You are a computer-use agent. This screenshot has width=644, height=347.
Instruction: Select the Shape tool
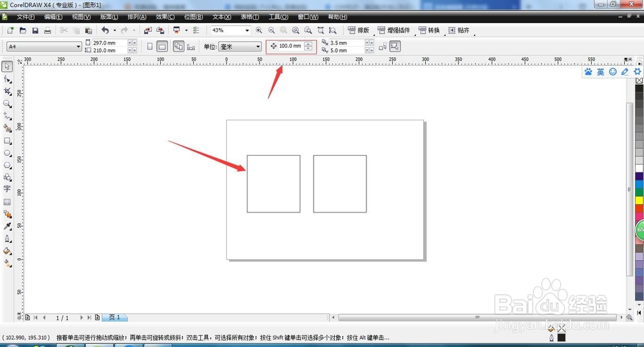click(7, 79)
